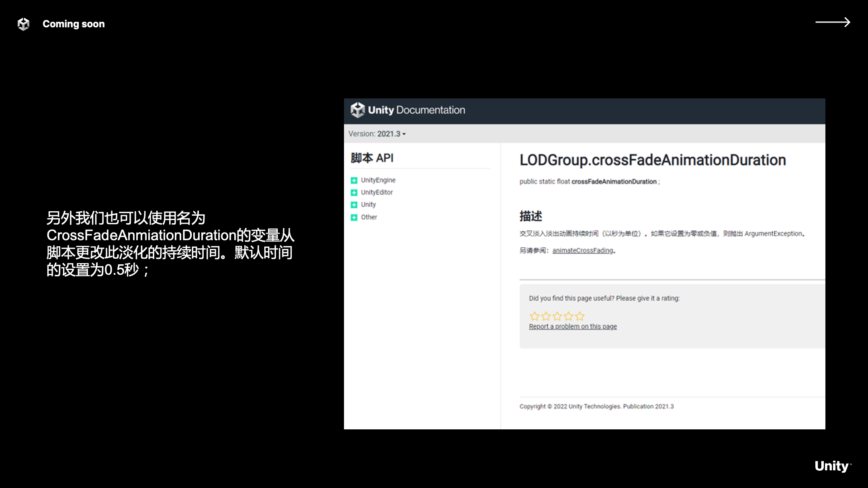The image size is (868, 488).
Task: Open the animateCrossFading link
Action: click(x=583, y=250)
